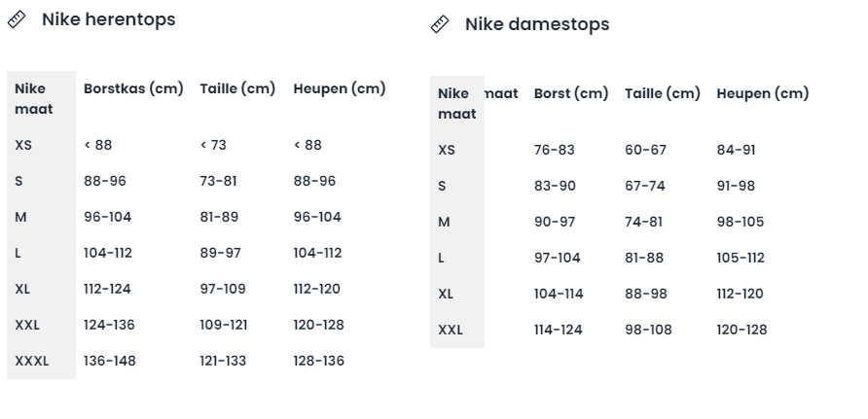
Task: Click the 121-133 taille value
Action: click(x=223, y=361)
